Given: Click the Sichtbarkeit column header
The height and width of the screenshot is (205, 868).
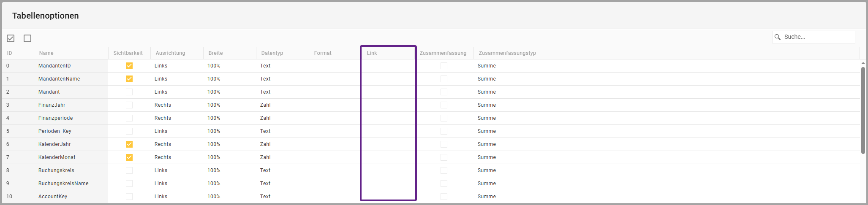Looking at the screenshot, I should coord(128,53).
